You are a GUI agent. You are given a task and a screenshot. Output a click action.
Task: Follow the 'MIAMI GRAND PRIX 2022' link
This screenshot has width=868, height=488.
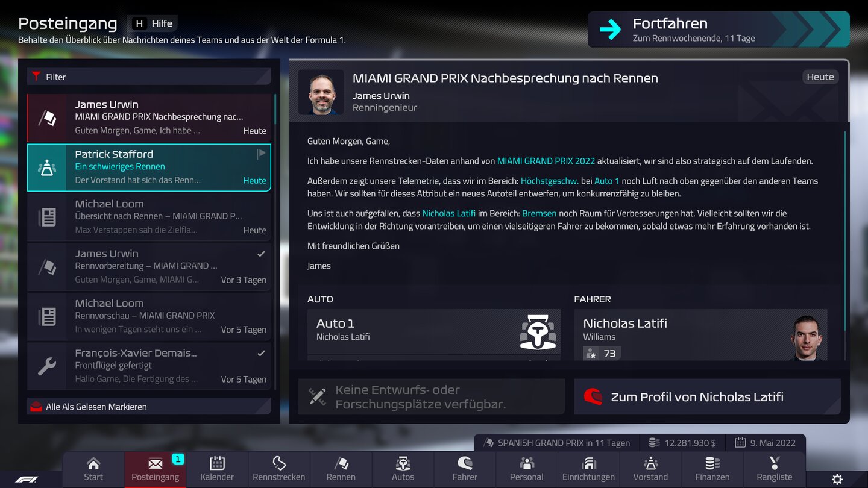pyautogui.click(x=546, y=161)
